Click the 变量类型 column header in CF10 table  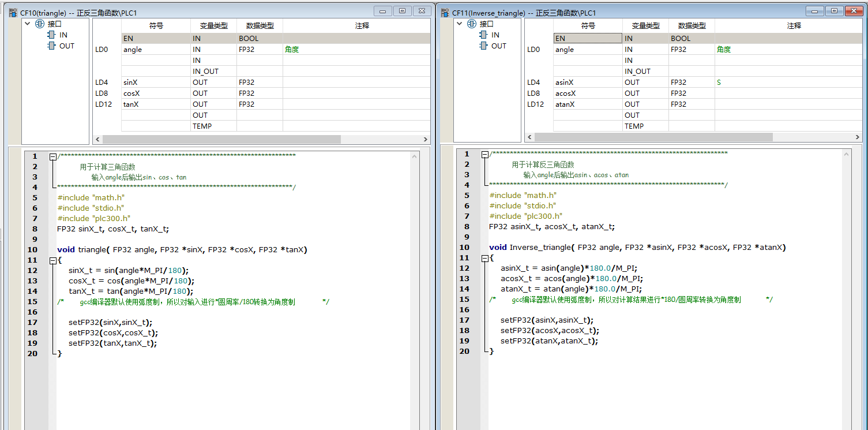pyautogui.click(x=213, y=26)
